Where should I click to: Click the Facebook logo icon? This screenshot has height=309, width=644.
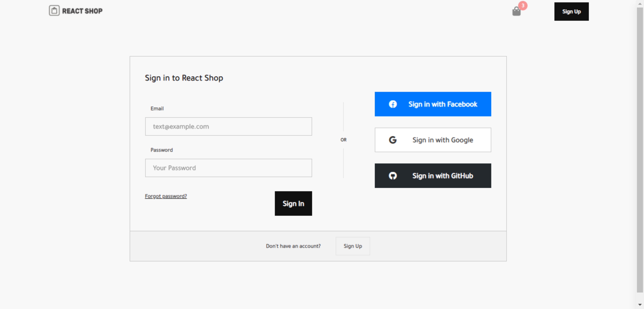pyautogui.click(x=393, y=104)
